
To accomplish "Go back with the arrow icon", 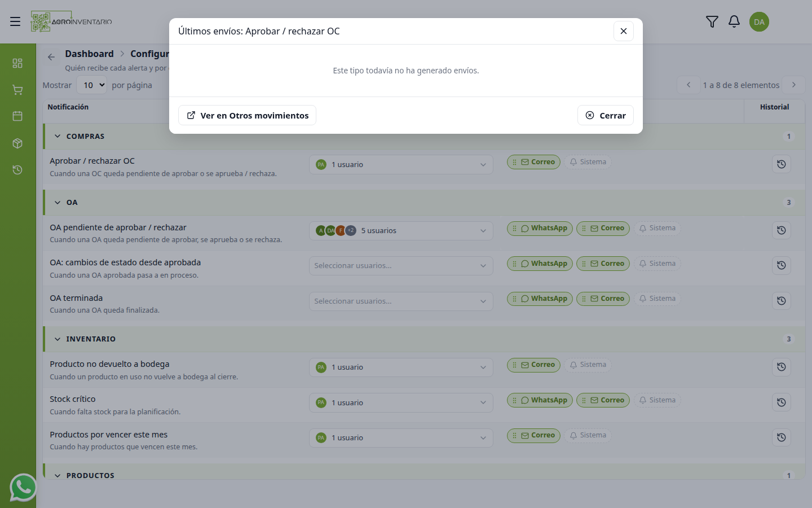I will (x=51, y=57).
